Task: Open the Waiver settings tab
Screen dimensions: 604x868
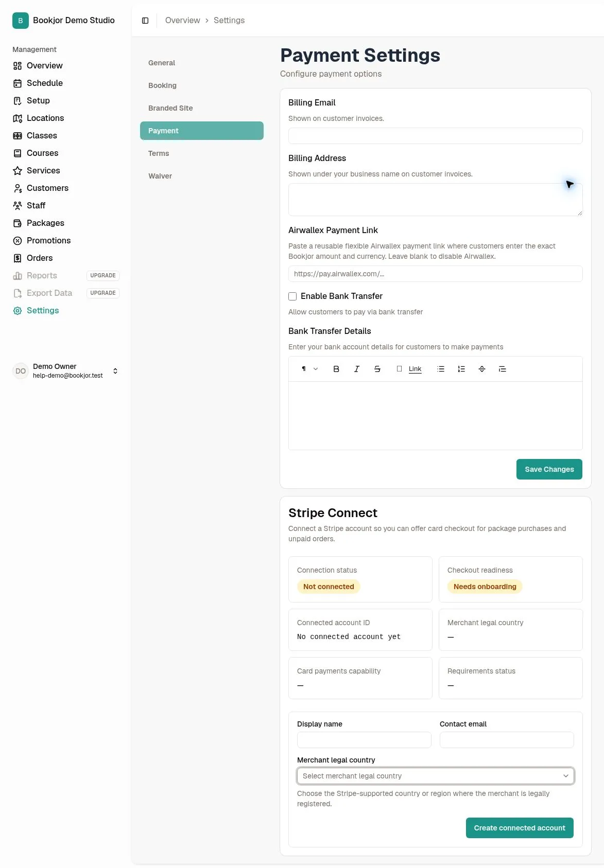Action: (202, 176)
